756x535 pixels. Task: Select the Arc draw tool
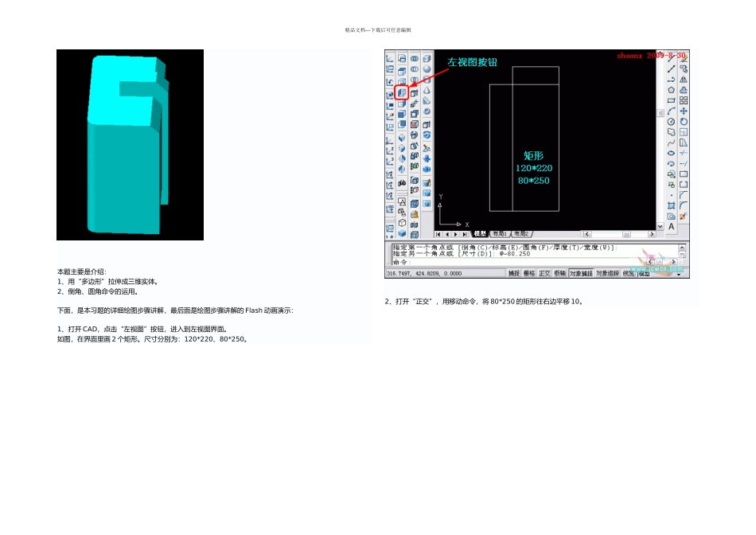(x=671, y=111)
